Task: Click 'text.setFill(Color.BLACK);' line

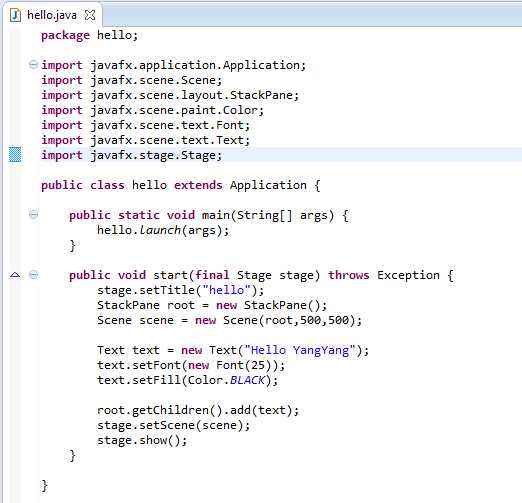Action: click(187, 380)
